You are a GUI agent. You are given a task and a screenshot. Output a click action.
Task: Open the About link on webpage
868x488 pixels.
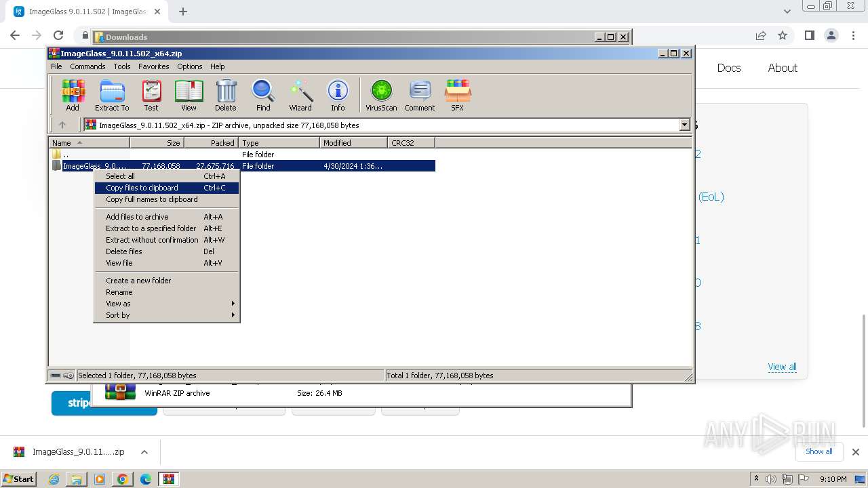pyautogui.click(x=783, y=68)
